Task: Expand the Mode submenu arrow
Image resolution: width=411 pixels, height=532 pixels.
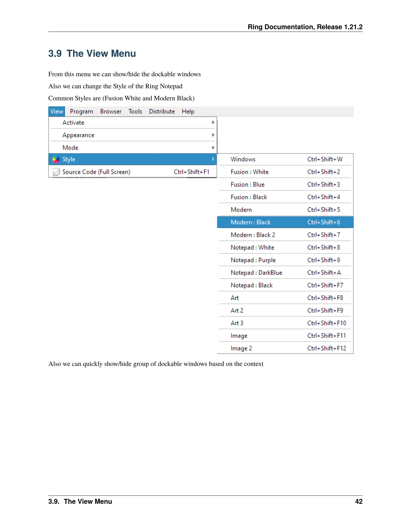Action: tap(213, 148)
